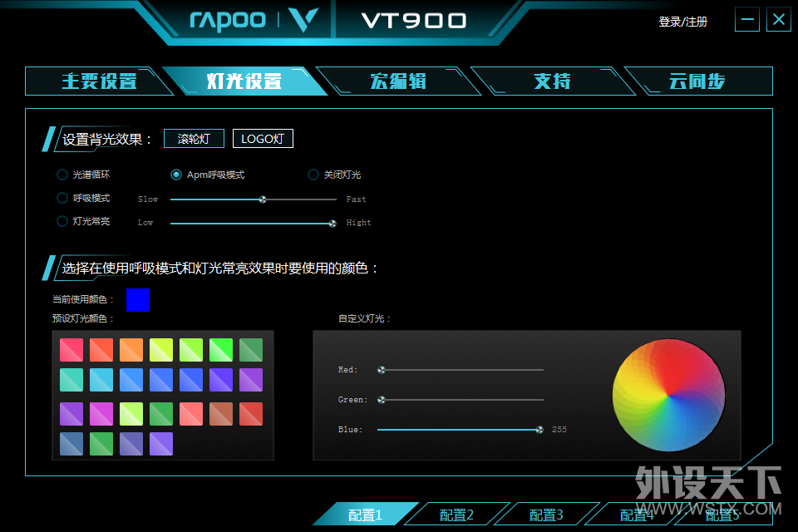Open the 宏编辑 tab

click(398, 81)
